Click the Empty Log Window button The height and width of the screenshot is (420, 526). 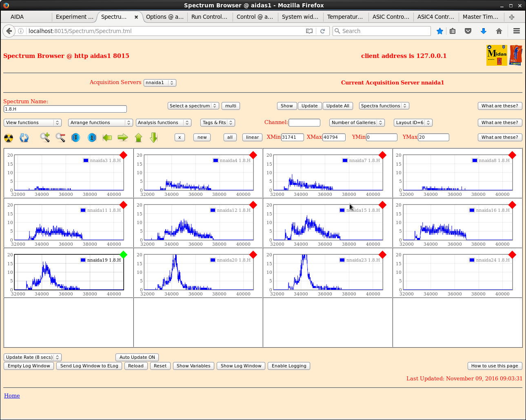click(x=29, y=366)
